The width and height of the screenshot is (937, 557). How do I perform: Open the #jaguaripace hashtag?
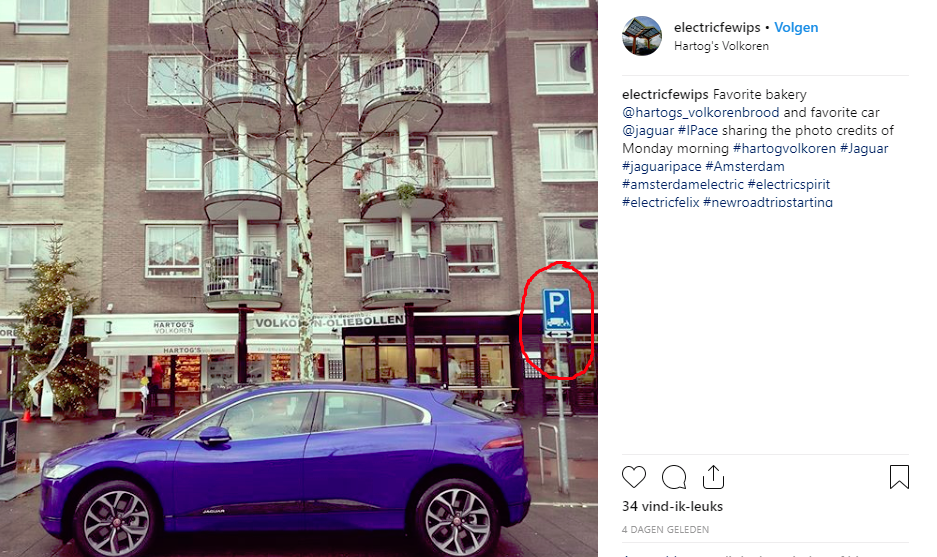coord(662,166)
